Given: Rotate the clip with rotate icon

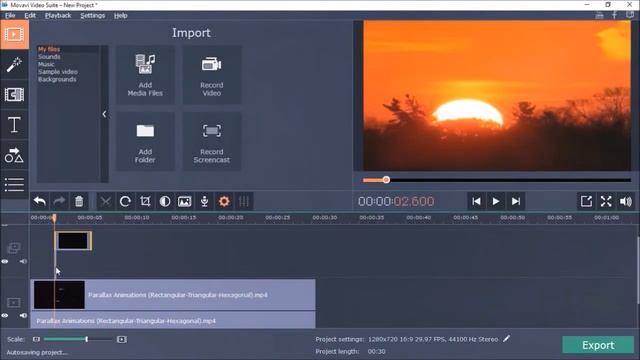Looking at the screenshot, I should tap(125, 201).
